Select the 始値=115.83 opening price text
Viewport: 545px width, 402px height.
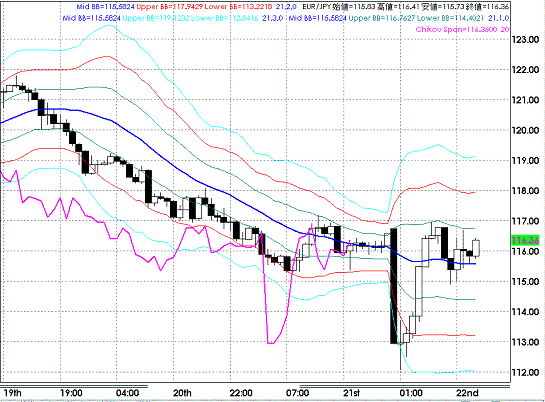(353, 7)
